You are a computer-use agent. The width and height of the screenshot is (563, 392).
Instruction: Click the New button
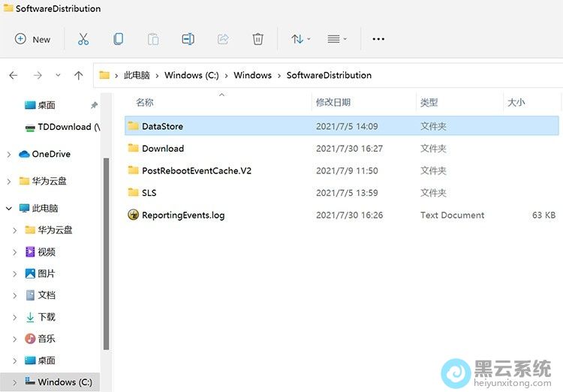[x=33, y=39]
